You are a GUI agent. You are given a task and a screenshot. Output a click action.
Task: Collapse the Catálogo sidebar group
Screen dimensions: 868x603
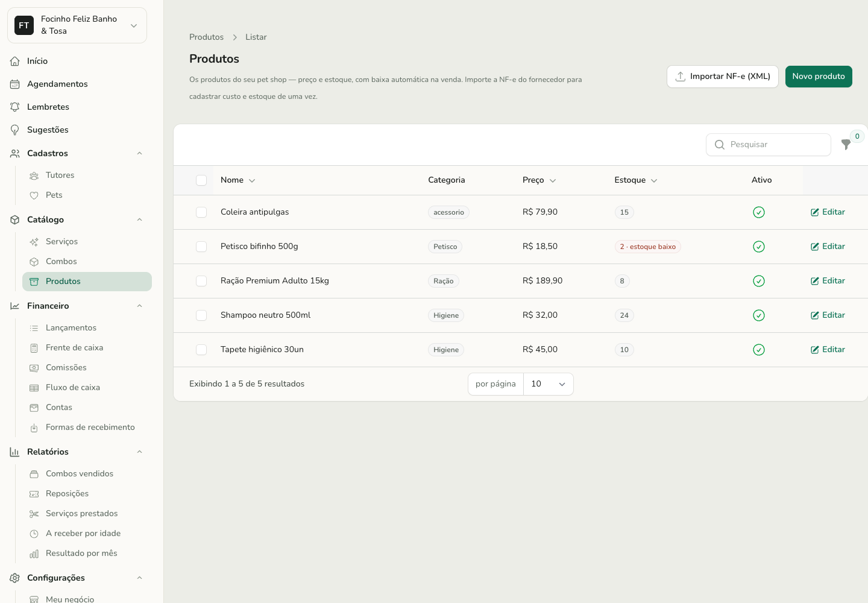[x=139, y=219]
